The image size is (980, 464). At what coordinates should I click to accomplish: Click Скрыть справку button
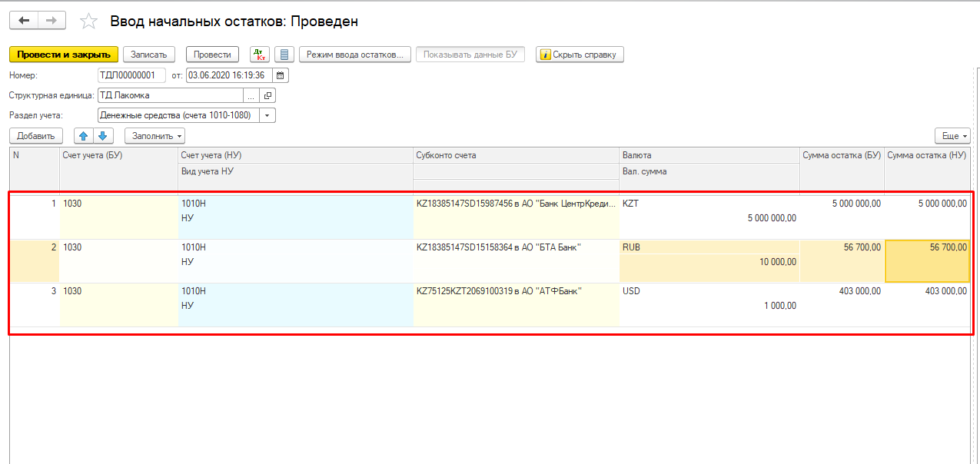580,55
